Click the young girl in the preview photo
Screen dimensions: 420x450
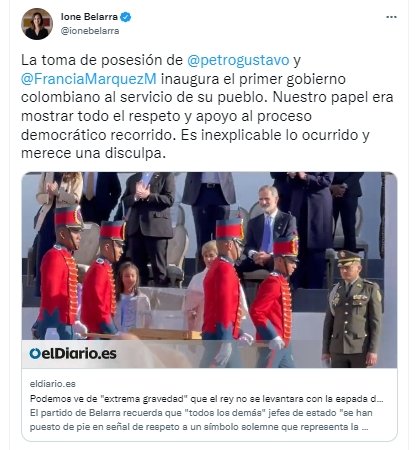pos(132,295)
